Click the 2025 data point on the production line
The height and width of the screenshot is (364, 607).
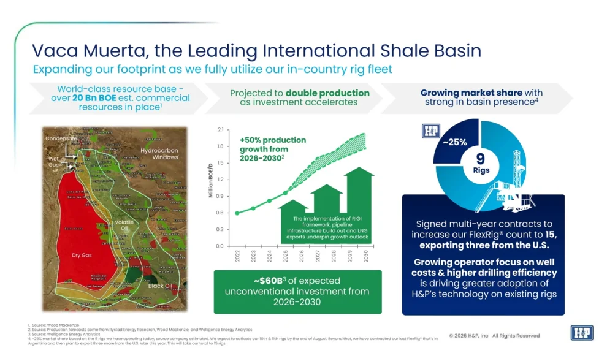tap(286, 192)
